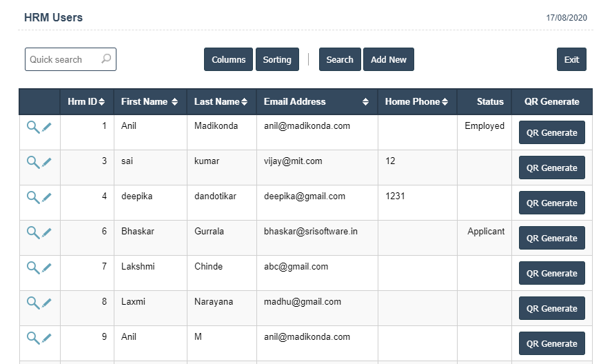Open the magnifier icon for Laxmi Narayana
The height and width of the screenshot is (364, 601).
pyautogui.click(x=32, y=303)
